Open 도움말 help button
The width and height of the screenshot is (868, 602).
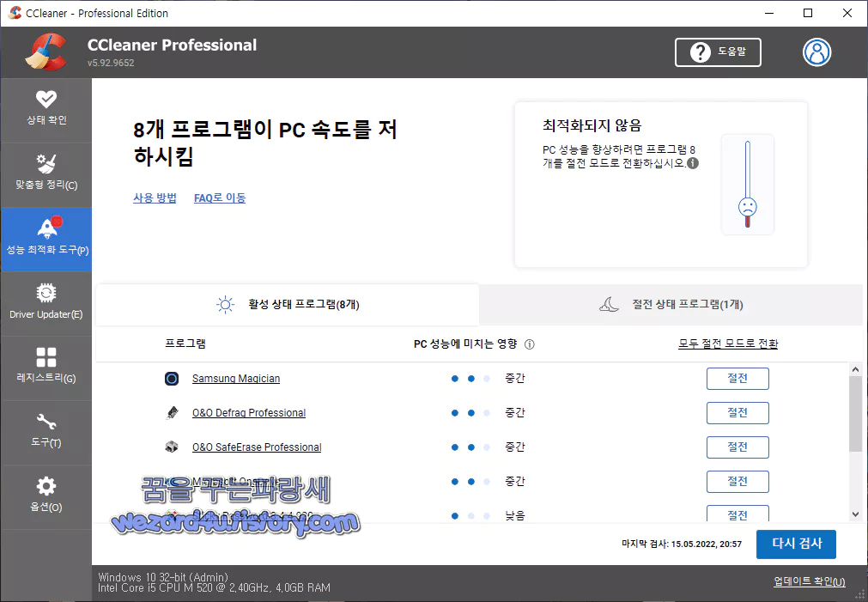(718, 52)
